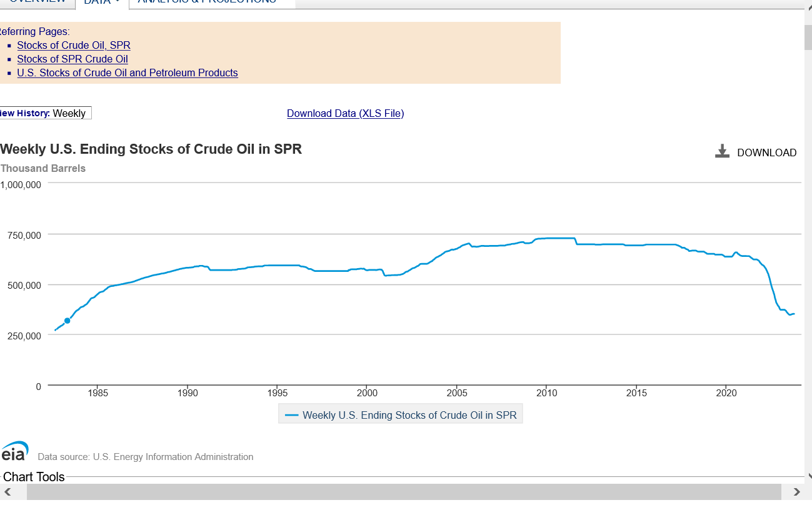Click the chart download arrow icon

coord(722,151)
